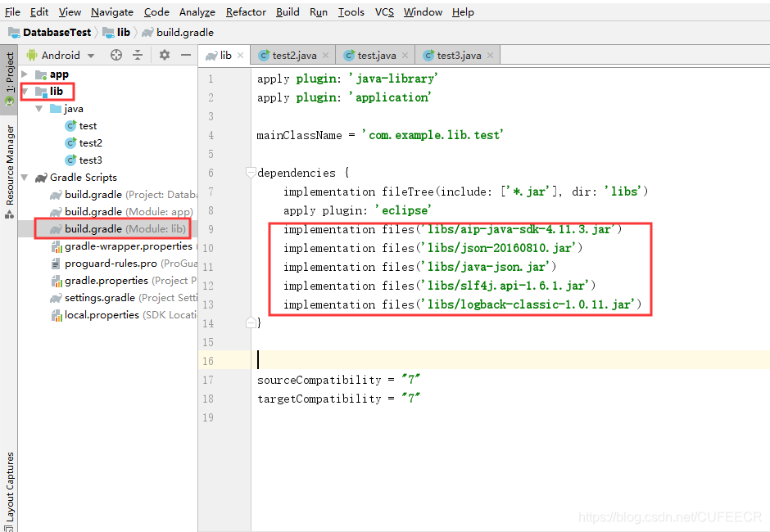Open the Navigate menu

tap(112, 11)
